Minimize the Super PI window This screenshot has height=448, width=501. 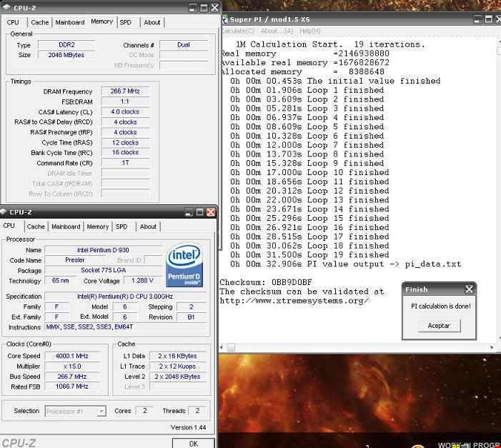(x=477, y=19)
